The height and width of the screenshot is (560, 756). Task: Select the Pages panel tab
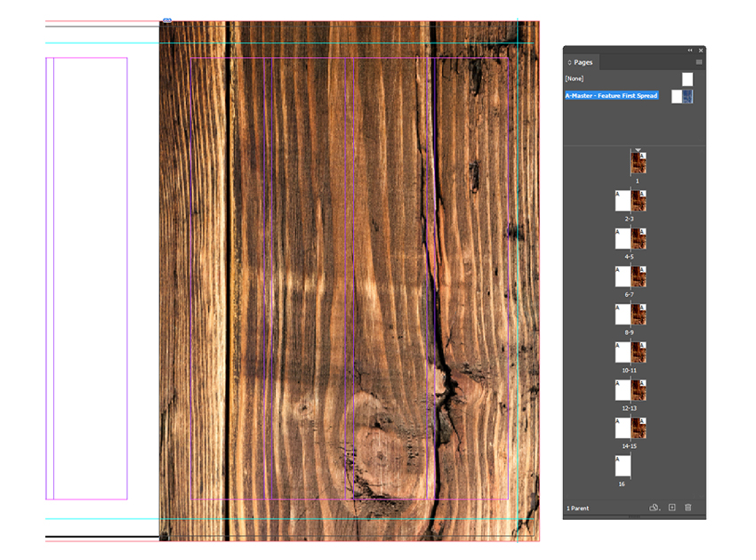583,62
